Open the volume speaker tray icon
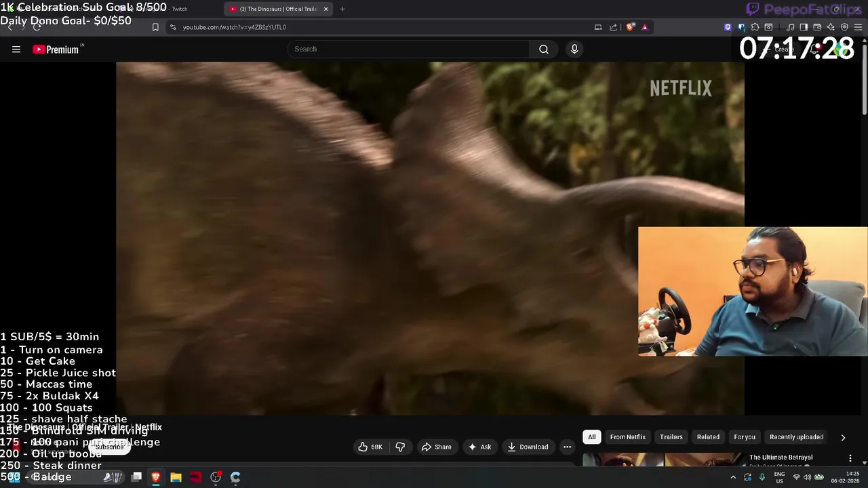 click(807, 477)
